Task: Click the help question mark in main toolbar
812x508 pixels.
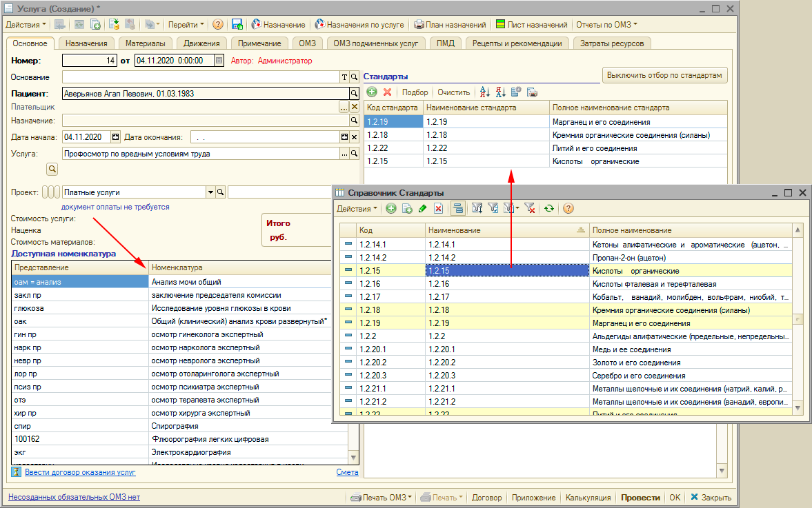Action: pos(218,25)
